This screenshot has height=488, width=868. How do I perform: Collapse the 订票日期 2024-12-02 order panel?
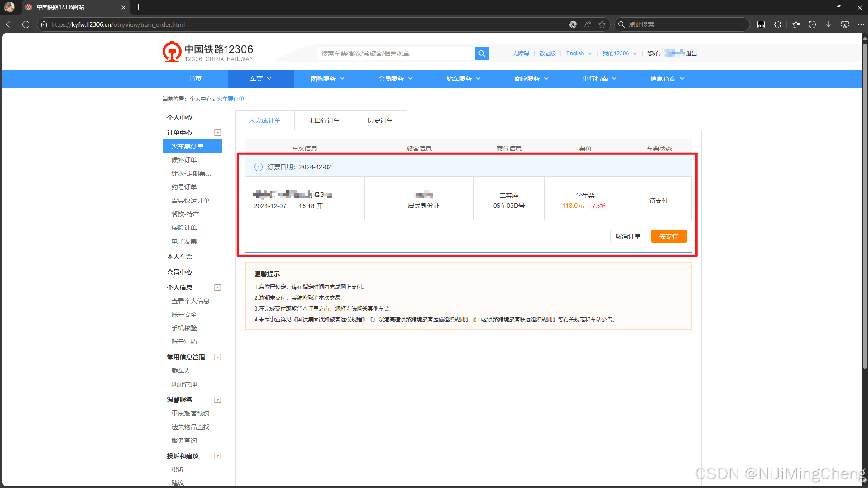pos(258,167)
